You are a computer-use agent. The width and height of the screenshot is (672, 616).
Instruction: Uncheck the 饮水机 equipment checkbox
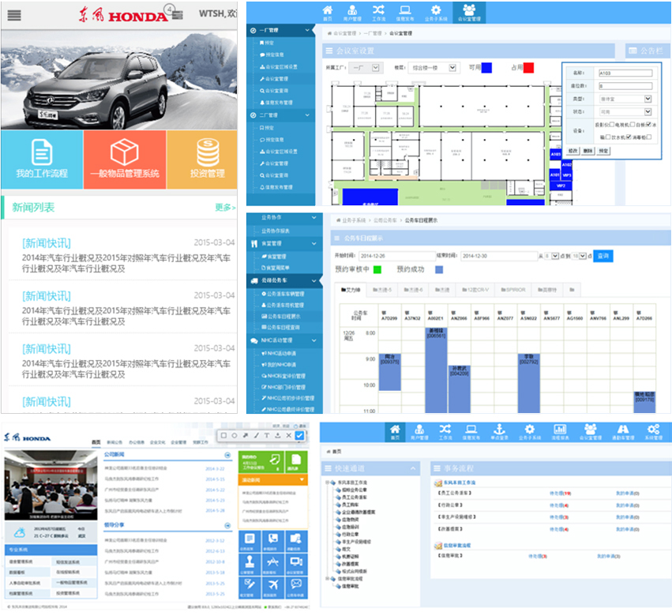coord(629,137)
